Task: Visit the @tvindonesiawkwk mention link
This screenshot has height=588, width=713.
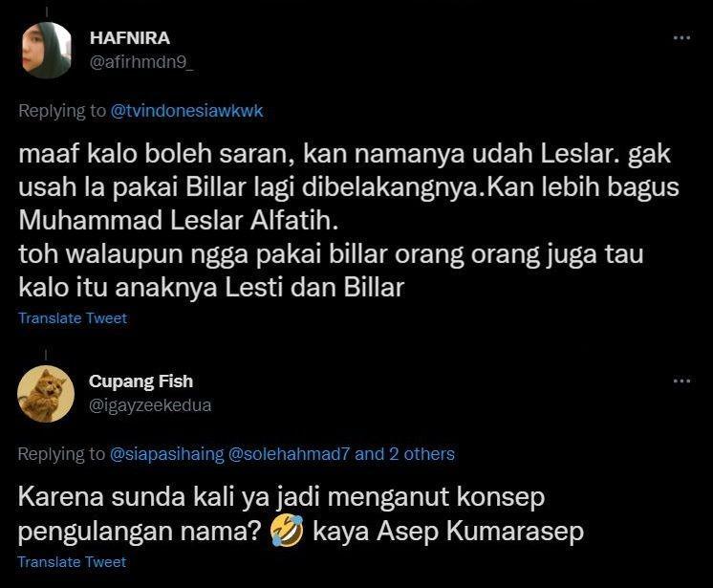Action: pos(186,111)
